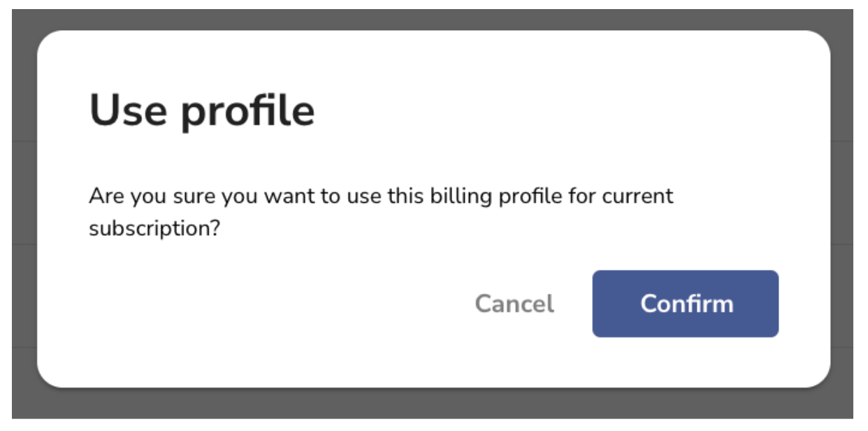
Task: Click the dimmed backdrop right of dialog
Action: pos(841,210)
